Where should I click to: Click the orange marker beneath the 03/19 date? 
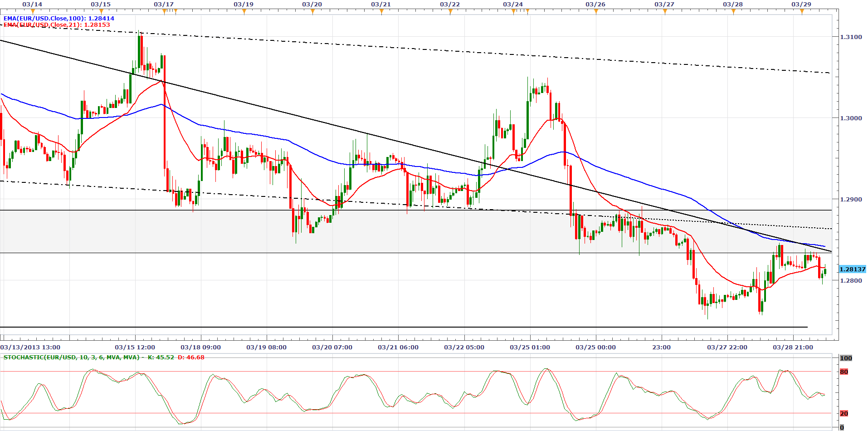click(x=244, y=11)
